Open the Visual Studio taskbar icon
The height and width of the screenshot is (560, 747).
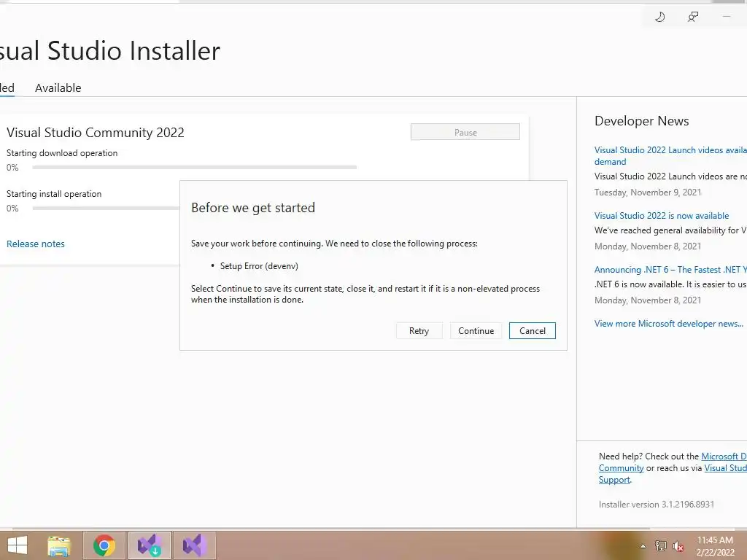point(194,545)
